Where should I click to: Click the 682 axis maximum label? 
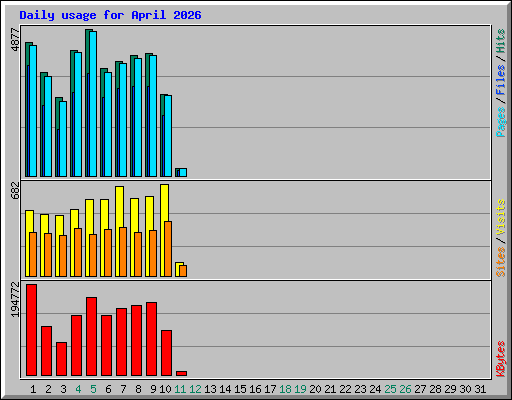(x=15, y=190)
